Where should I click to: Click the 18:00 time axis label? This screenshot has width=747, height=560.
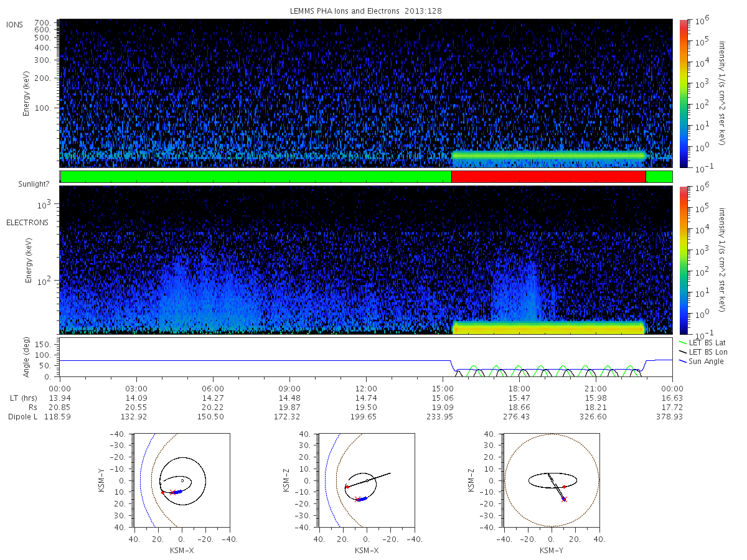pyautogui.click(x=519, y=389)
